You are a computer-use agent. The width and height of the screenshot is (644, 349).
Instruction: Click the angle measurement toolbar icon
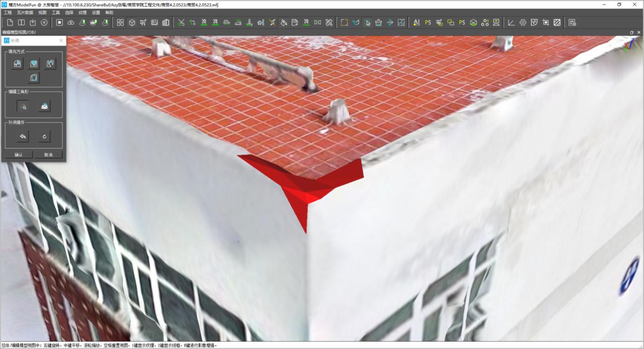tap(511, 22)
